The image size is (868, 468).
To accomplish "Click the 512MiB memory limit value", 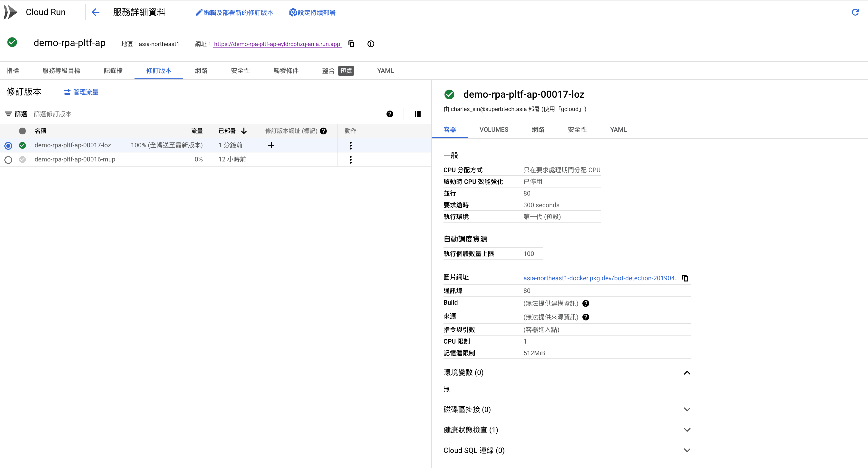I will [x=534, y=353].
